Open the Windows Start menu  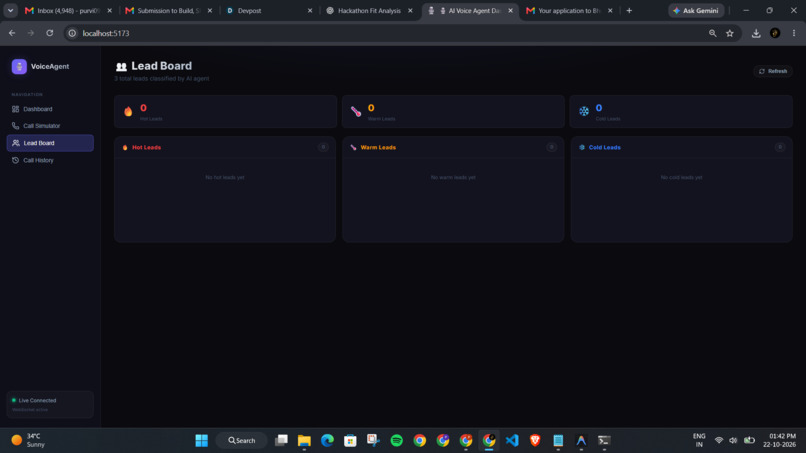[x=202, y=441]
